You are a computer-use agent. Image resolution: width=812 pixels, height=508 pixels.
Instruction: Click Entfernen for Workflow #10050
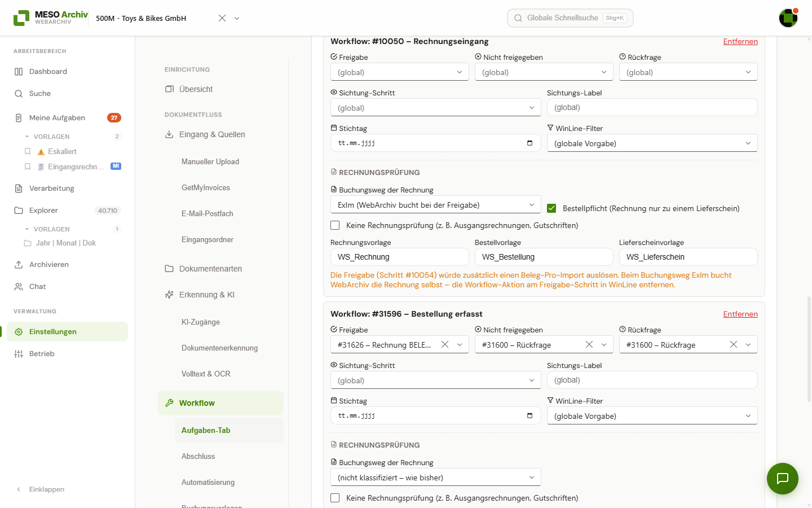click(740, 41)
